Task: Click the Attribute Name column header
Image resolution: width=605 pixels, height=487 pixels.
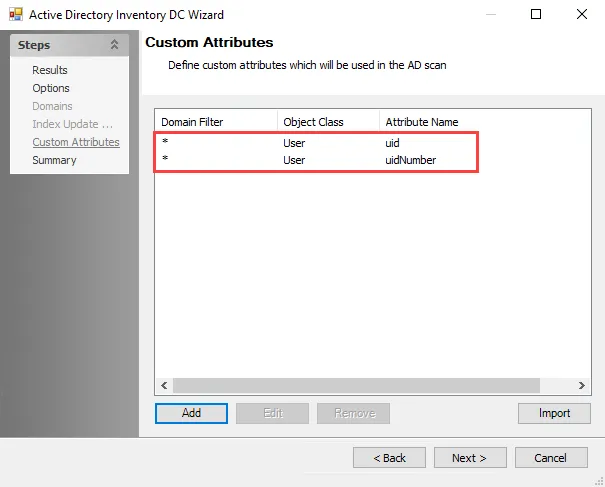Action: pyautogui.click(x=422, y=122)
